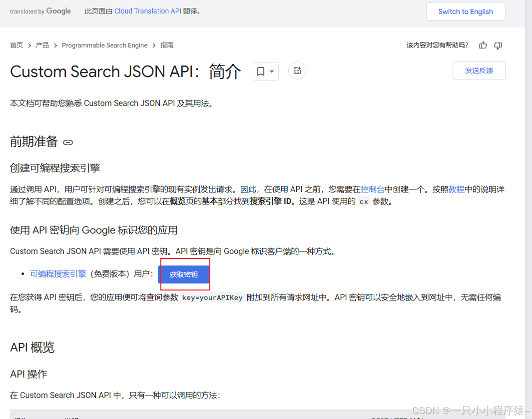
Task: Click the 发送反馈 button
Action: click(479, 70)
